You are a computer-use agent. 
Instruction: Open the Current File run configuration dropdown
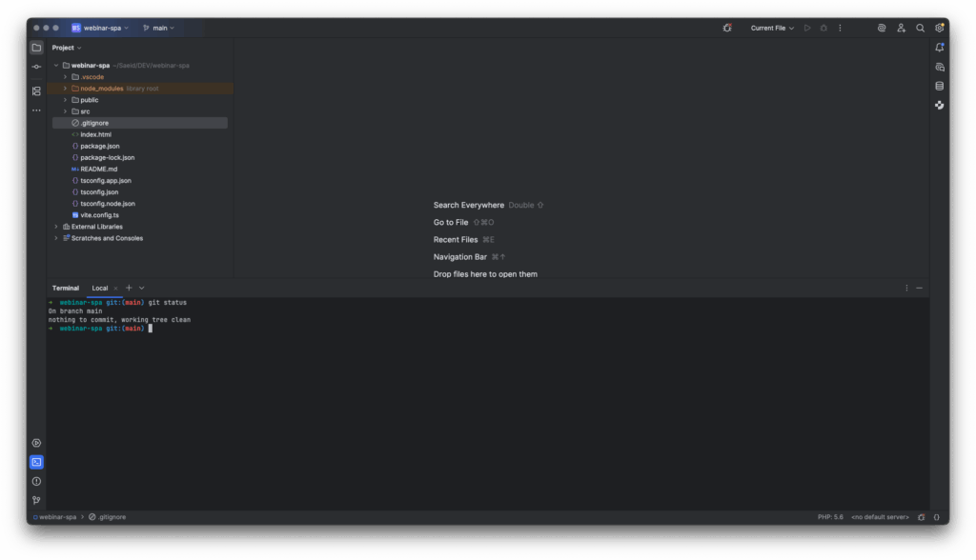[x=772, y=28]
